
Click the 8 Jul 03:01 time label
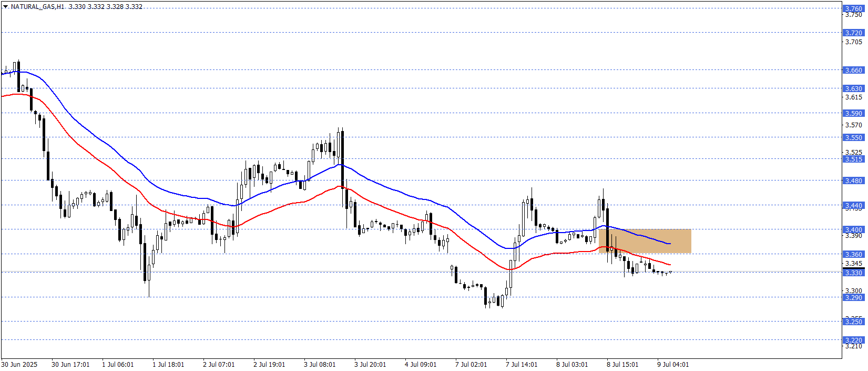coord(572,364)
